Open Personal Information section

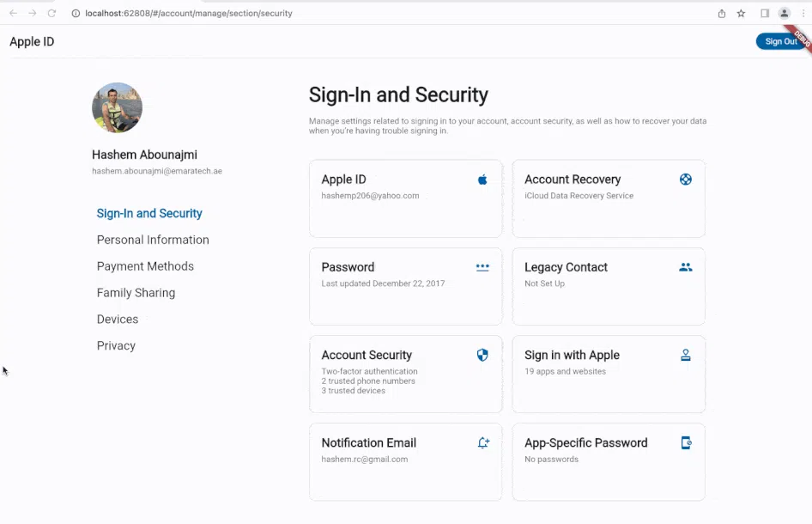(x=153, y=240)
